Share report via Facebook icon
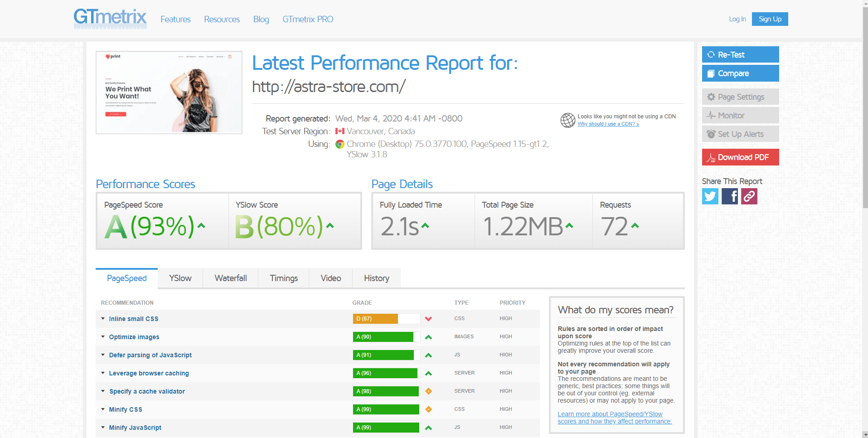The height and width of the screenshot is (438, 868). (x=730, y=196)
